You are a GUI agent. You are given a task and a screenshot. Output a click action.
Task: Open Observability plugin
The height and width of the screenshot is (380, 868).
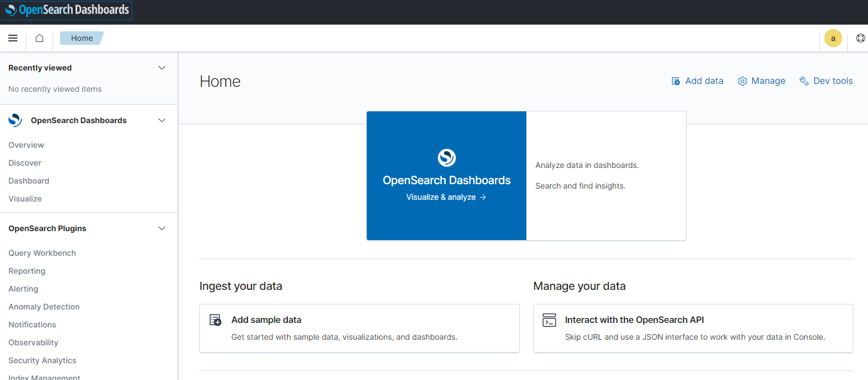point(34,343)
